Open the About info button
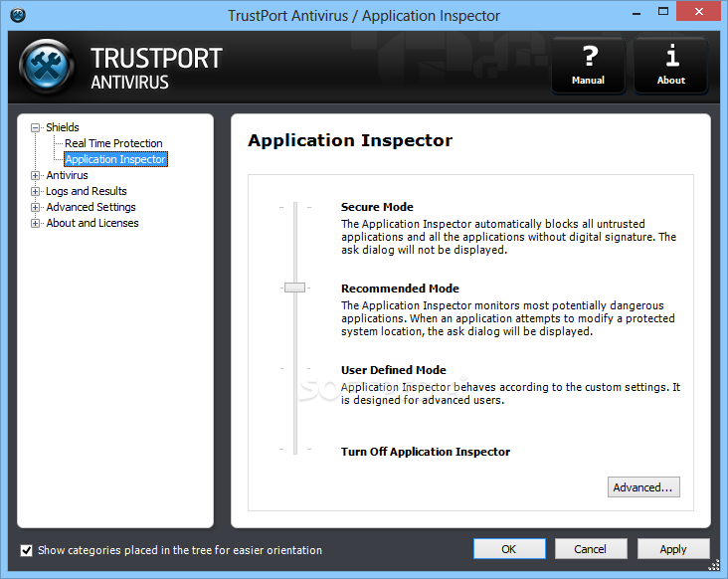The height and width of the screenshot is (579, 728). tap(671, 66)
